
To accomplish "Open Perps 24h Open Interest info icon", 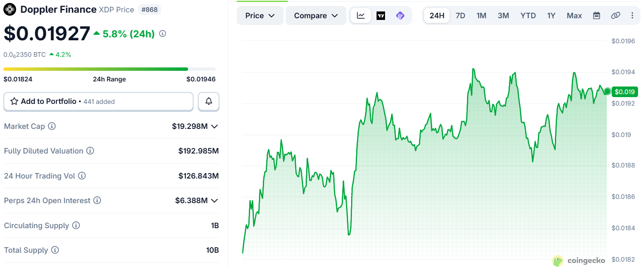I will pos(97,200).
